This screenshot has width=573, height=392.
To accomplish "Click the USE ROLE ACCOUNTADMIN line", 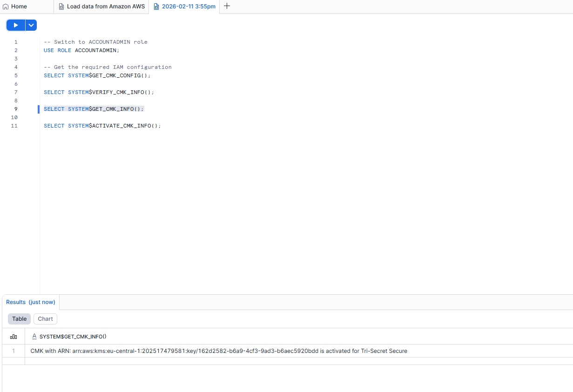I will point(81,50).
